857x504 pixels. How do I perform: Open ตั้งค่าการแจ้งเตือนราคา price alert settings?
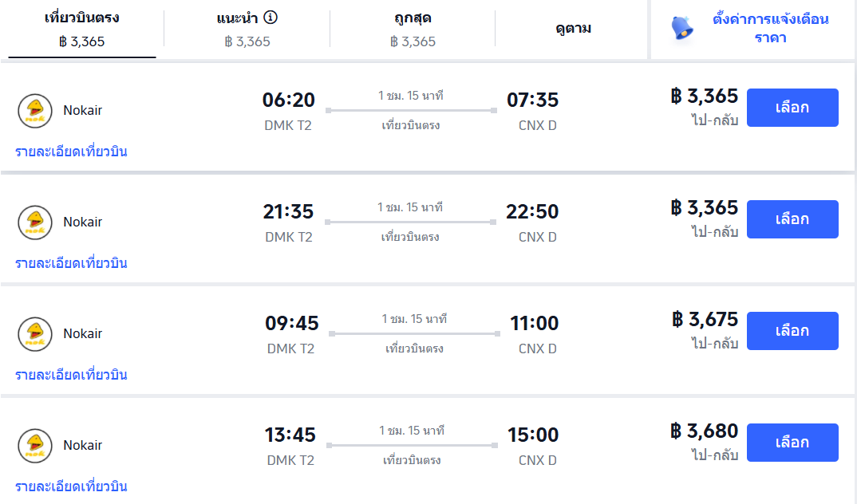pyautogui.click(x=770, y=28)
